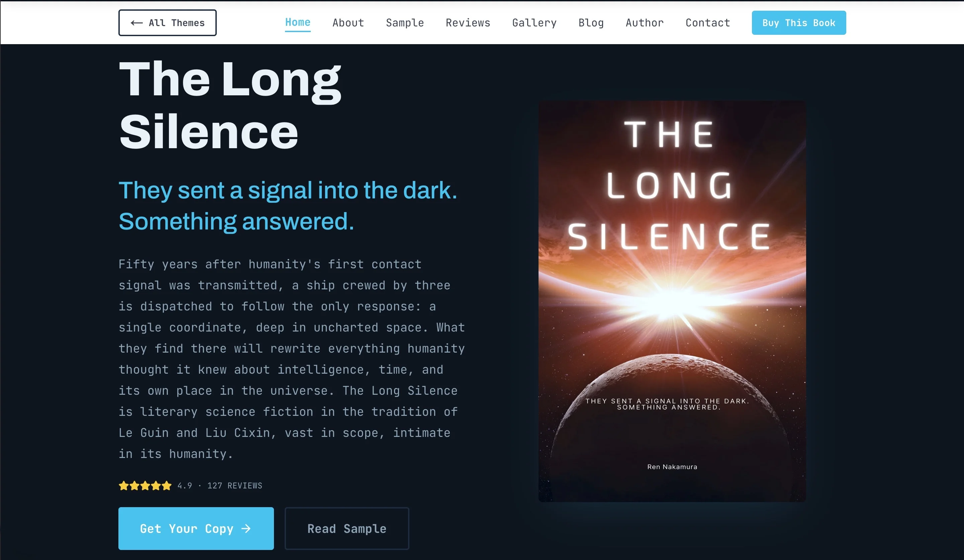Click the Read Sample button
Screen dimensions: 964x560
click(347, 529)
